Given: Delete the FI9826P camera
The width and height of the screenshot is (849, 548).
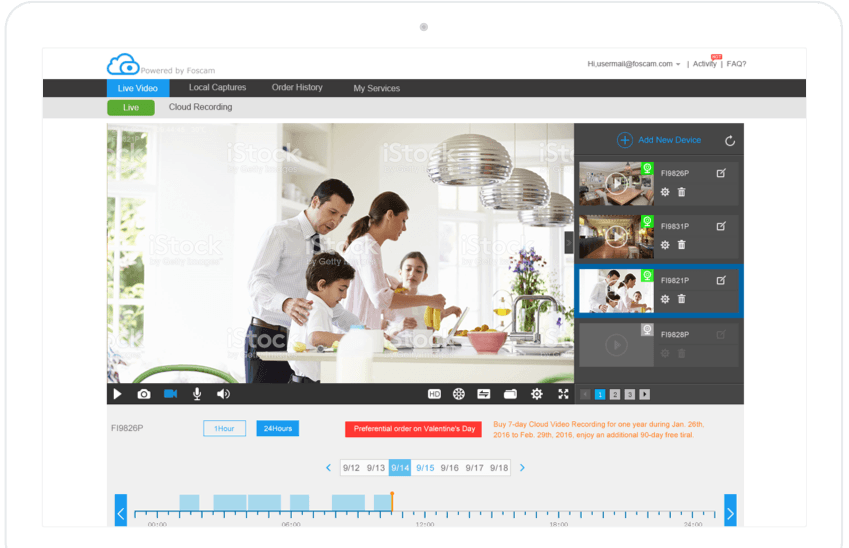Looking at the screenshot, I should (x=682, y=192).
